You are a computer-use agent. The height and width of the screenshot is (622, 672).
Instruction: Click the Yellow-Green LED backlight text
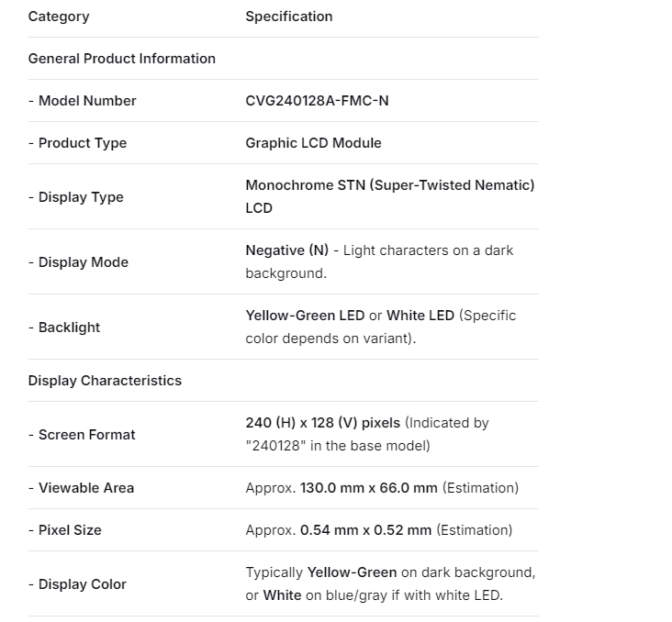click(305, 316)
